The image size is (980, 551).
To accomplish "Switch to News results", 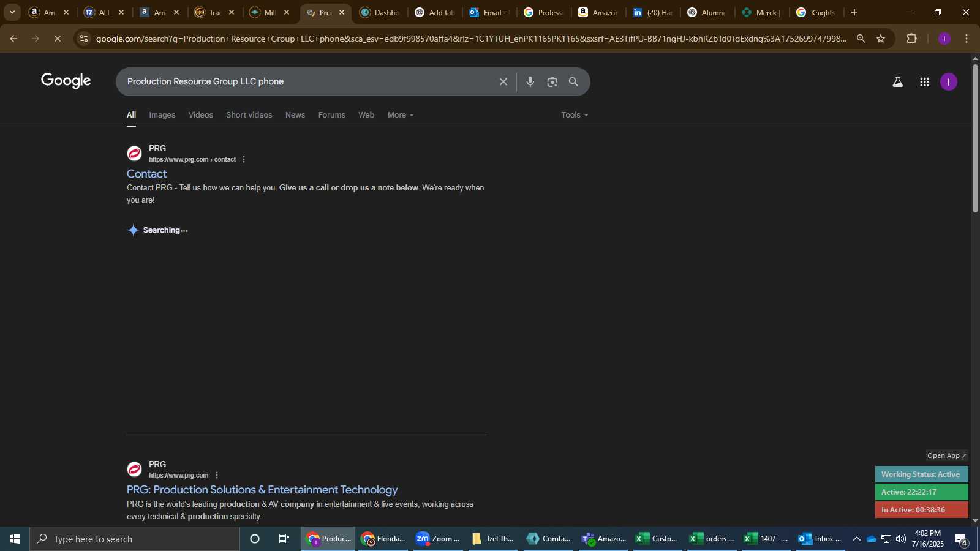I will coord(295,115).
